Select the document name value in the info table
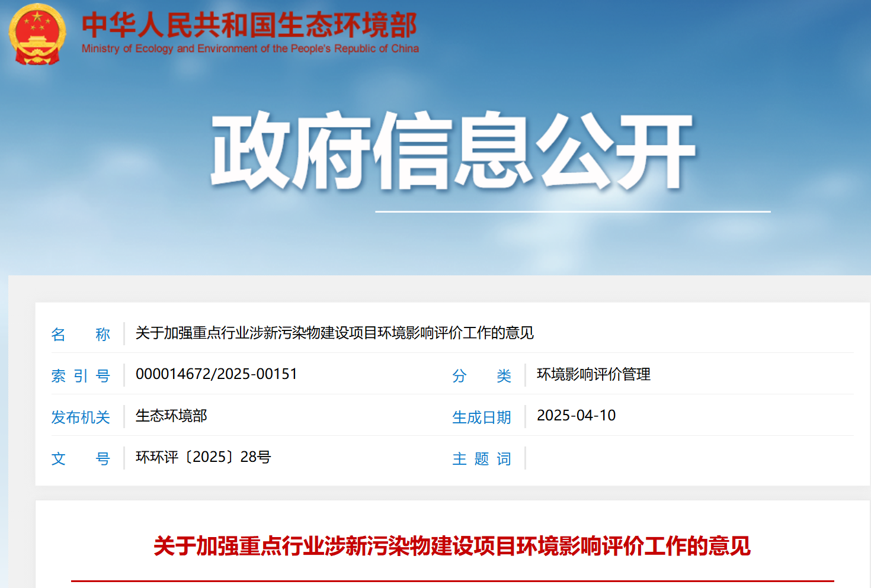The image size is (871, 588). click(335, 333)
